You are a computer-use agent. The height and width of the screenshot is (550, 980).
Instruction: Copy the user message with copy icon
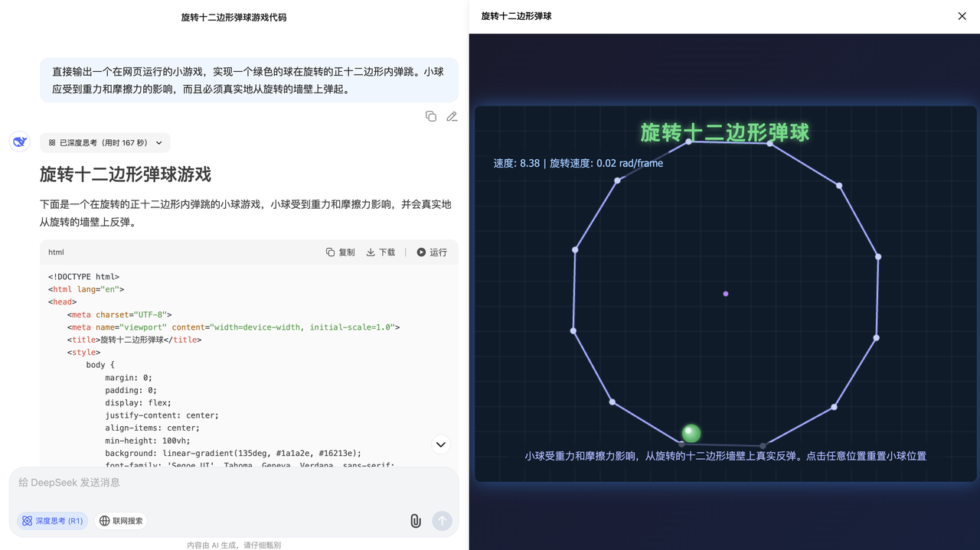(431, 116)
